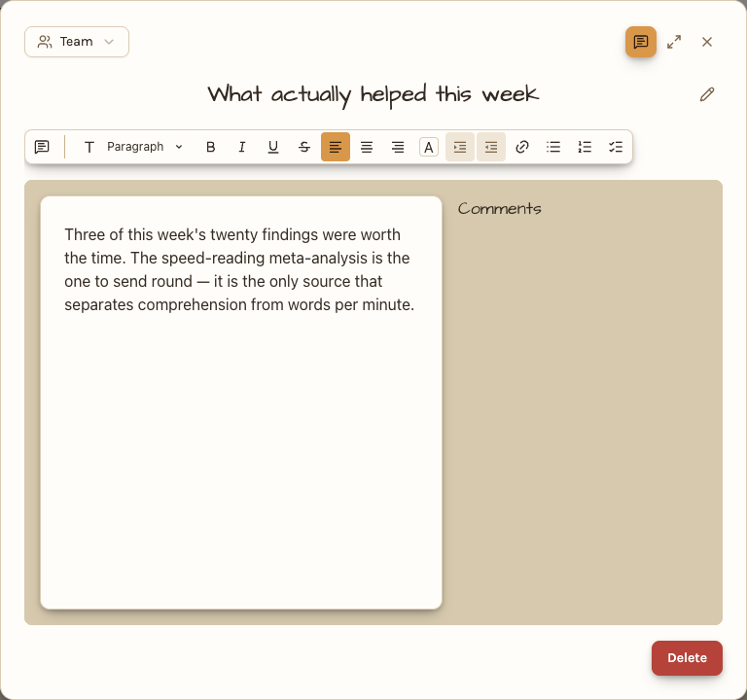Click inside the note text body

point(241,402)
